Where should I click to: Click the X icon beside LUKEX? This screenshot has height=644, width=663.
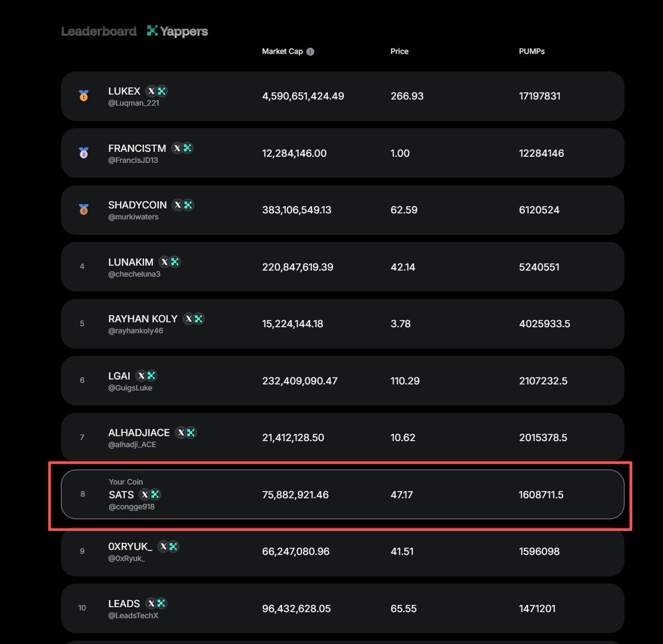(151, 91)
